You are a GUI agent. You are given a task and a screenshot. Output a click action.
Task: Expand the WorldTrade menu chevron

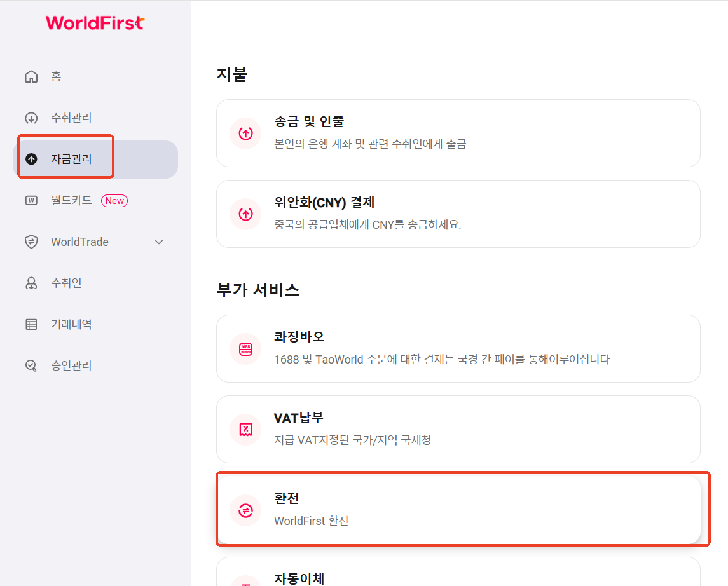pyautogui.click(x=159, y=242)
